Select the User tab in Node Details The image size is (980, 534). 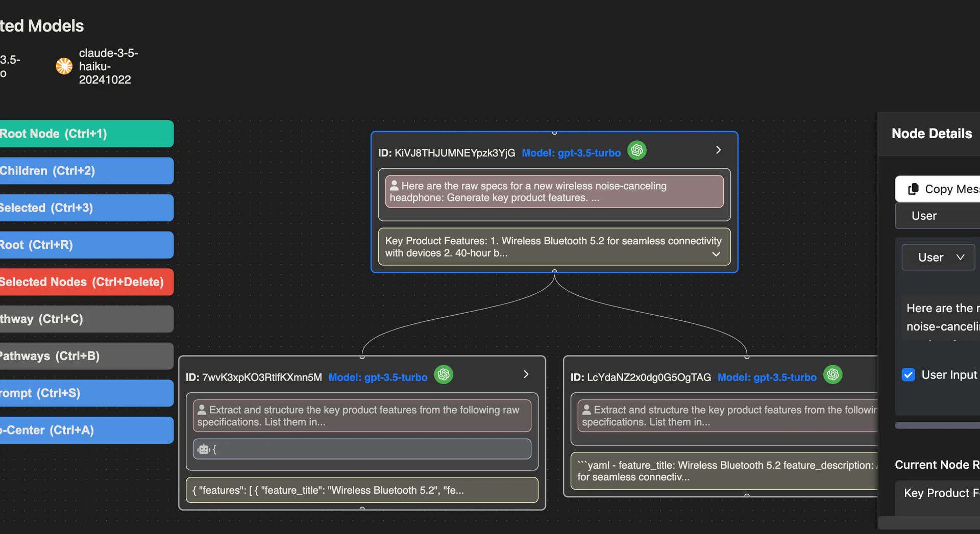pos(924,215)
